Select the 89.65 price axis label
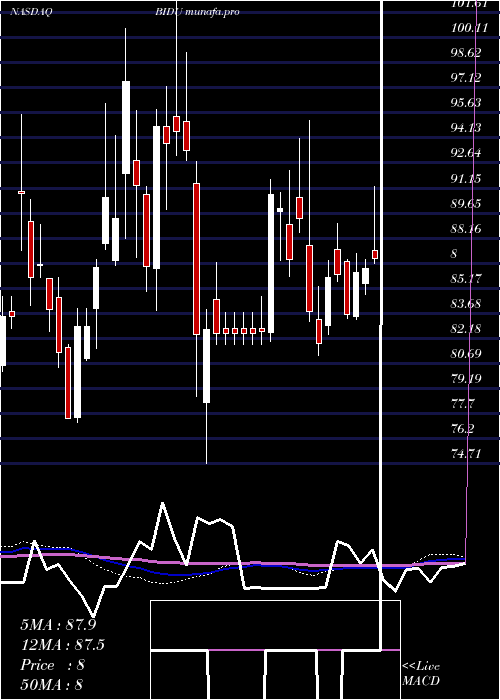Viewport: 500px width, 700px height. coord(466,204)
